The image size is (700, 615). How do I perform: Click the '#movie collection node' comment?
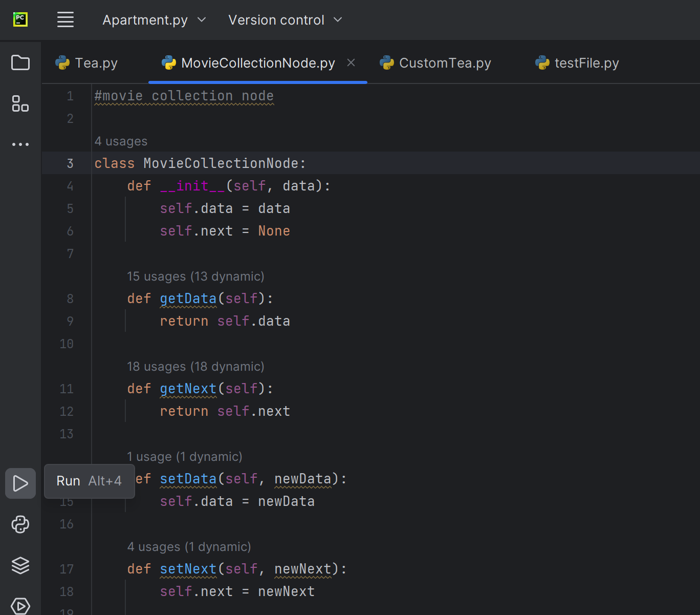click(x=184, y=96)
